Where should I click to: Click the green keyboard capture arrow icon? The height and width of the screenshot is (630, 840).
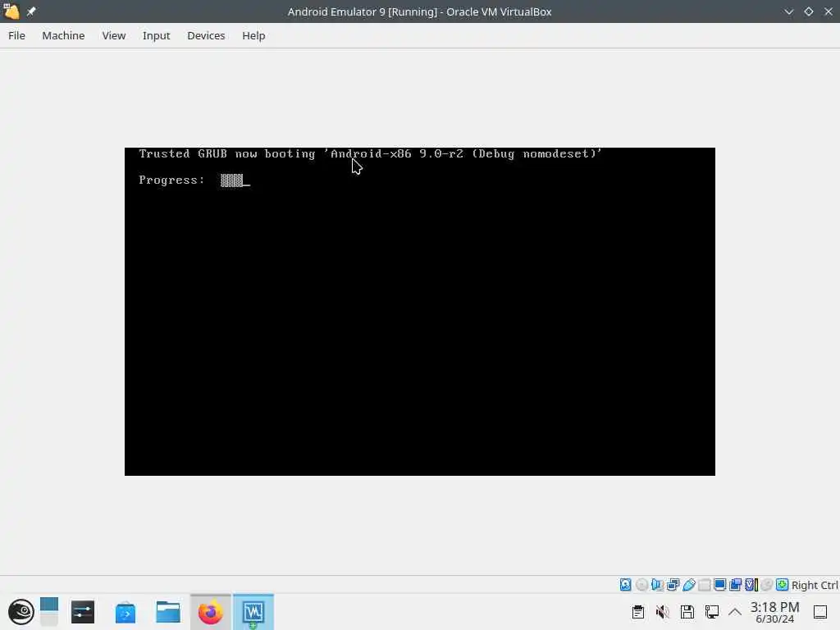(x=782, y=584)
